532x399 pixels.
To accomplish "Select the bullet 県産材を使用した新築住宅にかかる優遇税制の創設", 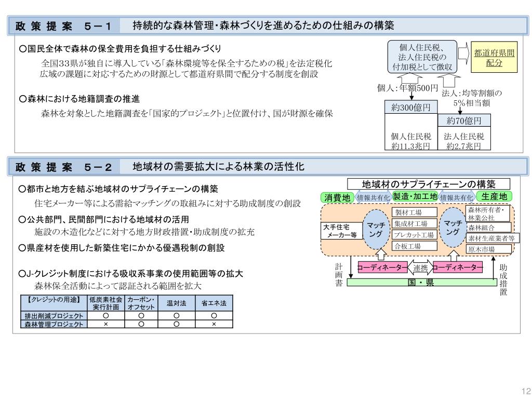I will click(122, 248).
